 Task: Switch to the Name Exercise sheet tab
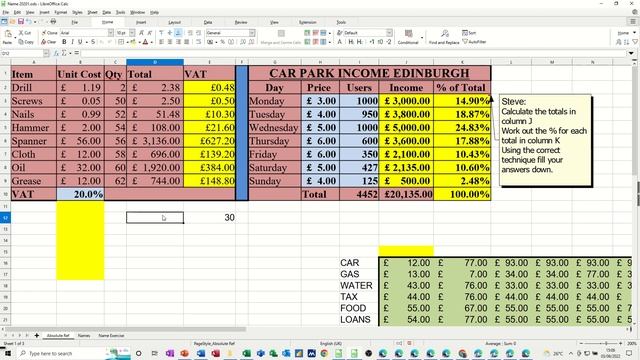[x=111, y=336]
